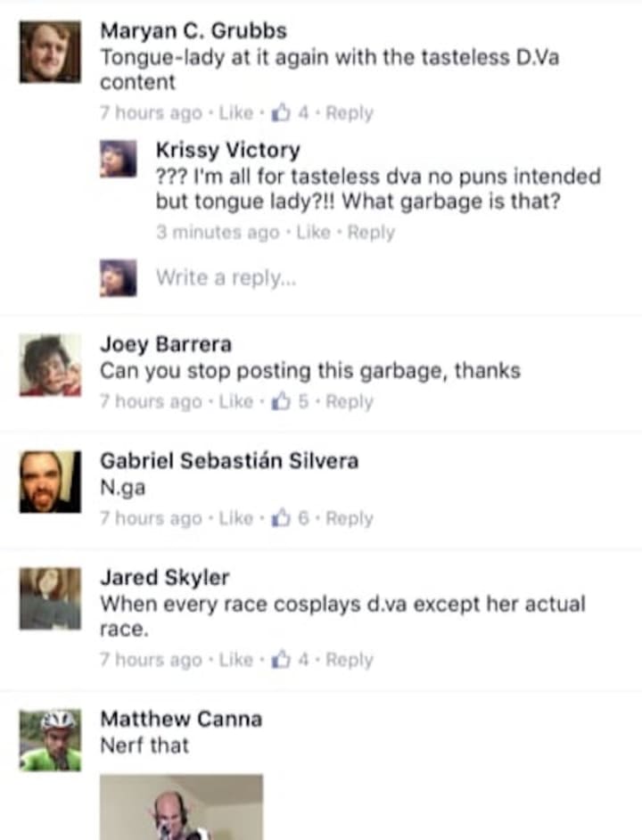Open Maryan C. Grubbs' profile picture

[x=50, y=52]
